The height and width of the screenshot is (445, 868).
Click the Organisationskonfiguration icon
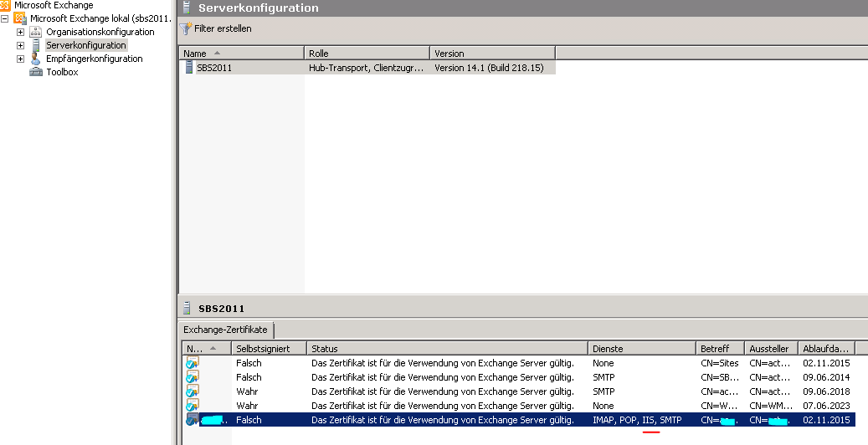36,32
